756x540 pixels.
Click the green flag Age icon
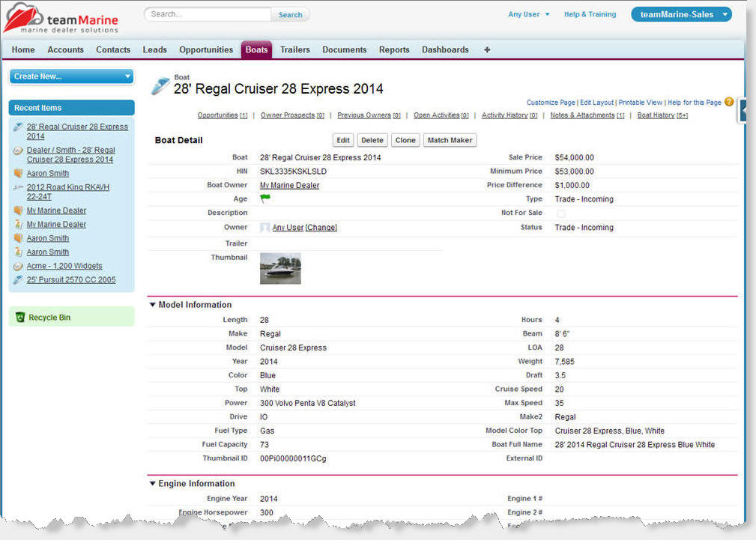click(265, 198)
